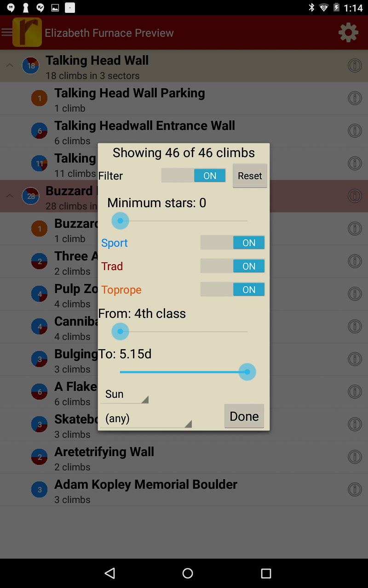Tap the hamburger menu icon
The height and width of the screenshot is (588, 368).
(x=7, y=32)
